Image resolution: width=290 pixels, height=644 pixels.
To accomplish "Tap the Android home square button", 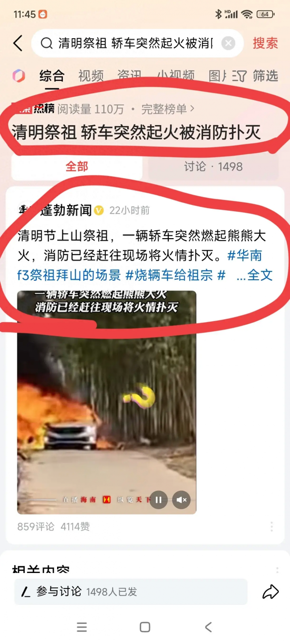I will (x=145, y=627).
